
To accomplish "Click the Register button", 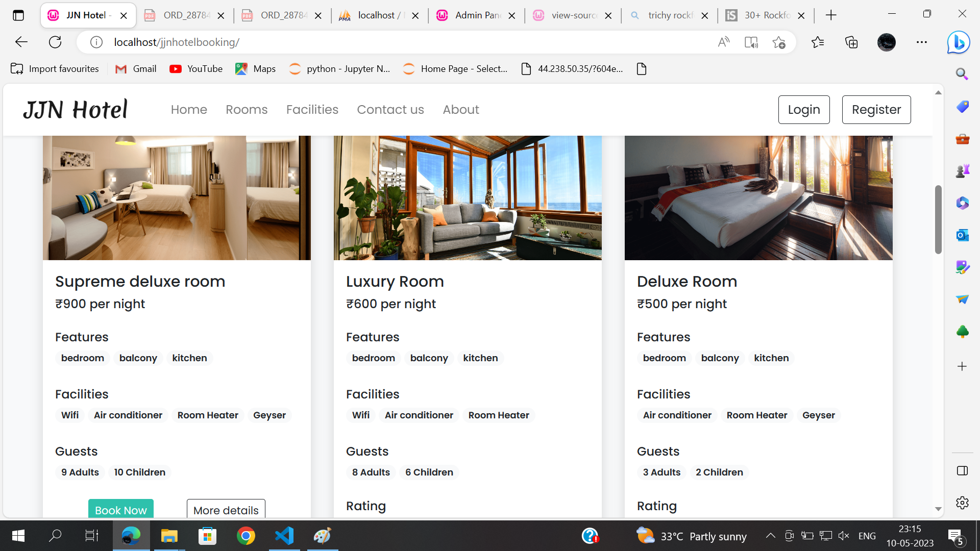I will 876,109.
